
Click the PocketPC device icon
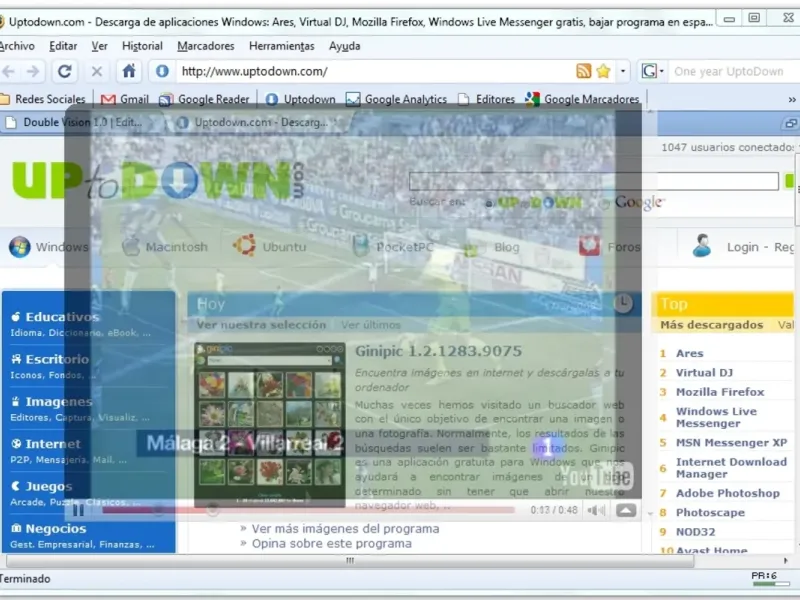point(361,245)
